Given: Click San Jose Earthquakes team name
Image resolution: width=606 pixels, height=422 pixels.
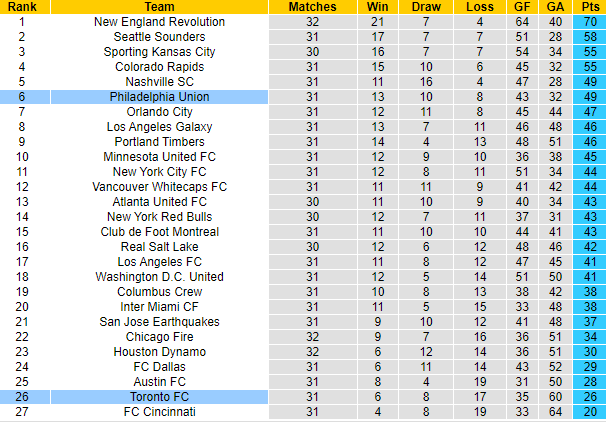Looking at the screenshot, I should point(158,322).
